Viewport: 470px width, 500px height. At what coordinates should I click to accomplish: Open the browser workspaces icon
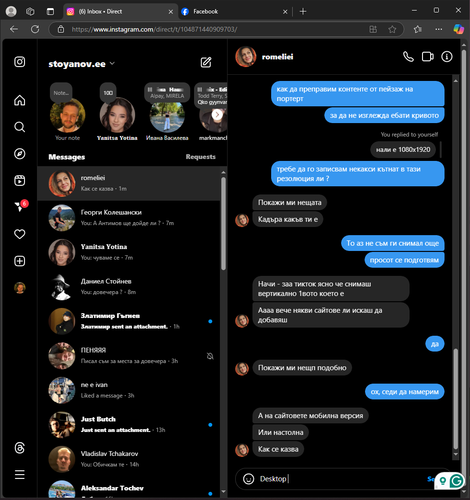(30, 11)
